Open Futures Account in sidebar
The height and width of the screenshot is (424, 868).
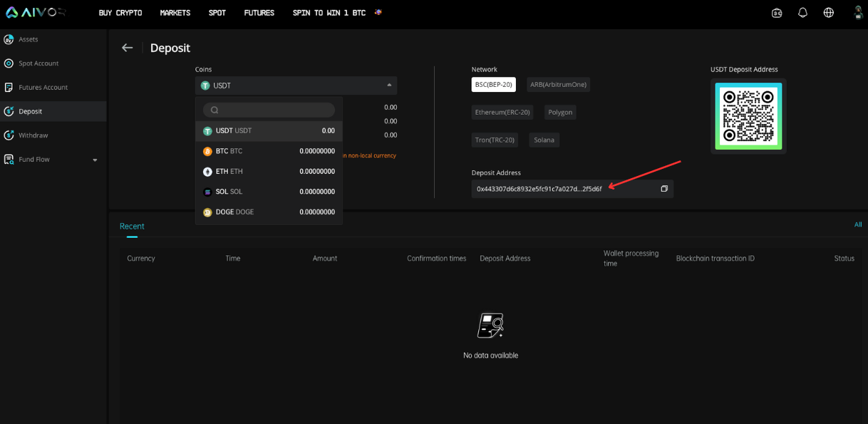(53, 88)
